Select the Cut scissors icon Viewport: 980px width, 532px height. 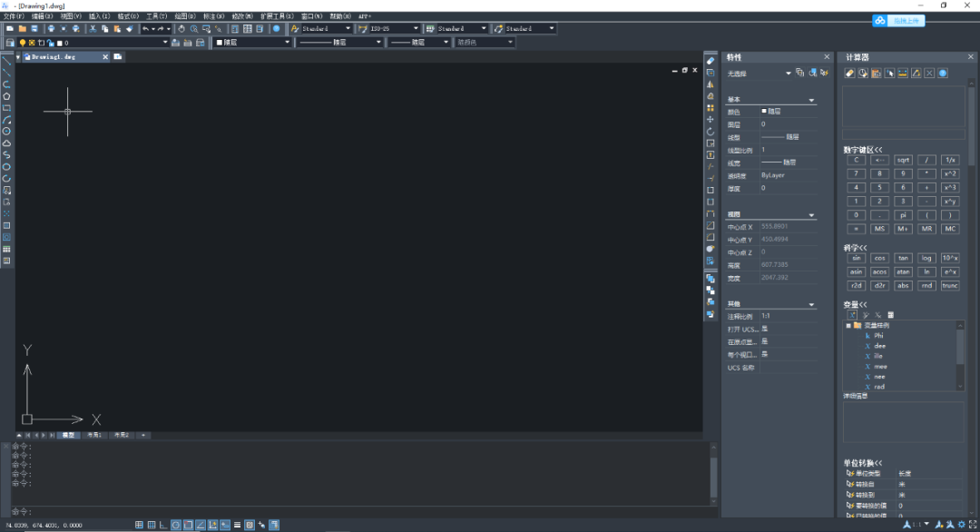click(93, 29)
